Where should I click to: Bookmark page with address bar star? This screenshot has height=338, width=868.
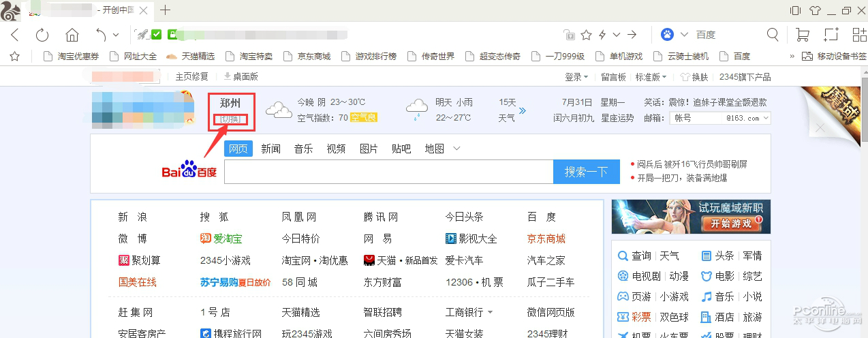(x=586, y=35)
